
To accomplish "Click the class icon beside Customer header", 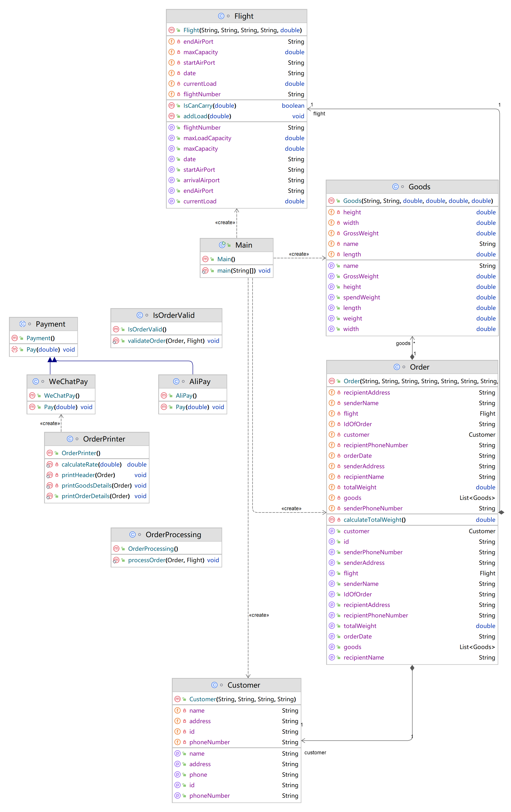I will point(214,685).
